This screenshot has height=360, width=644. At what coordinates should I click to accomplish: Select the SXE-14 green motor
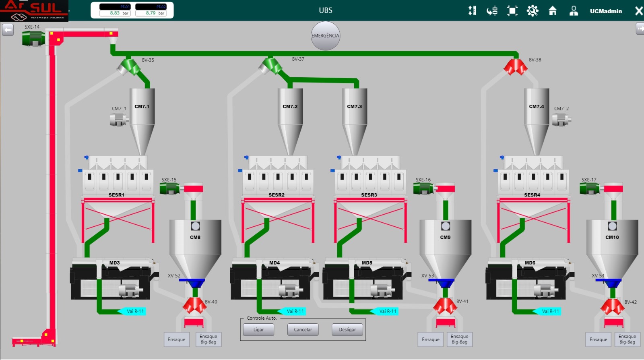[x=33, y=39]
